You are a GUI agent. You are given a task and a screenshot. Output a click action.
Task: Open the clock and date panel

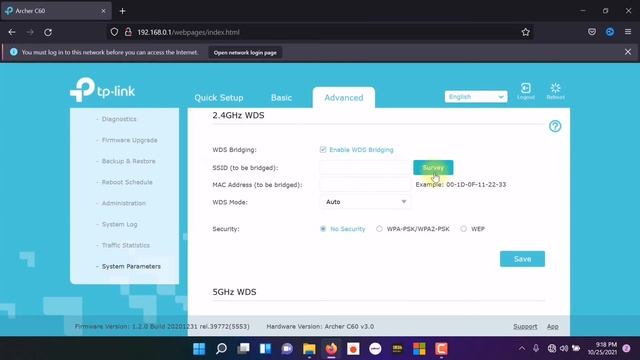pyautogui.click(x=602, y=348)
